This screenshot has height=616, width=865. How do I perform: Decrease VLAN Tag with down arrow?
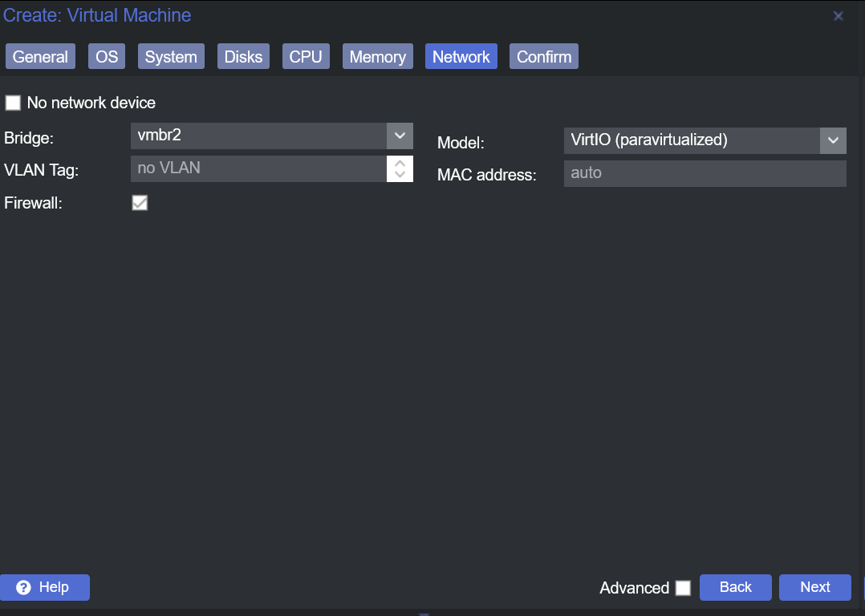(400, 174)
